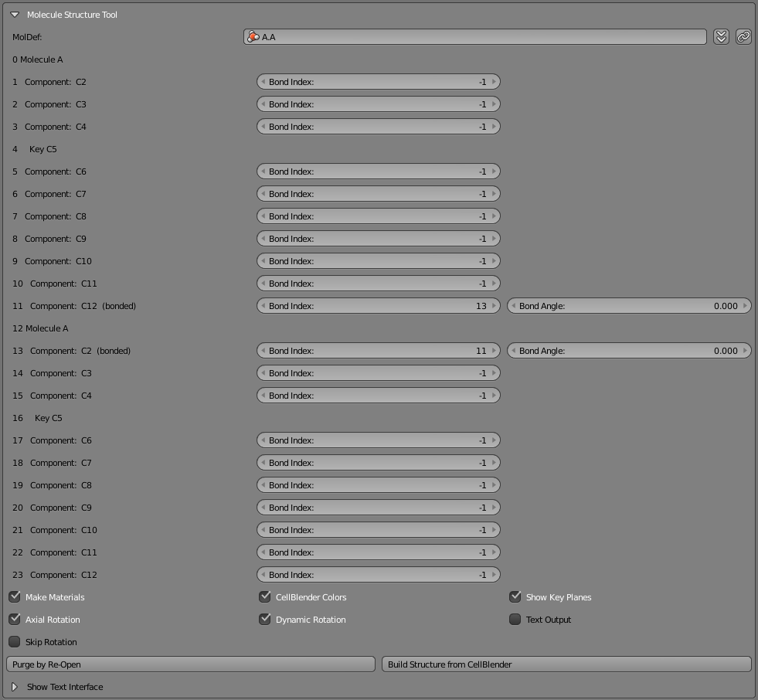Increase Bond Index for row 19 Component C8
The height and width of the screenshot is (700, 758).
point(494,485)
